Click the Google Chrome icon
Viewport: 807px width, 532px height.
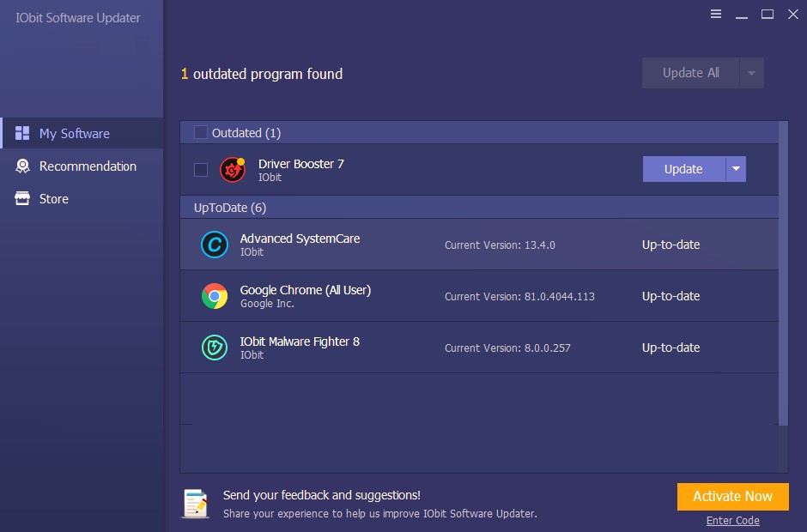(214, 296)
